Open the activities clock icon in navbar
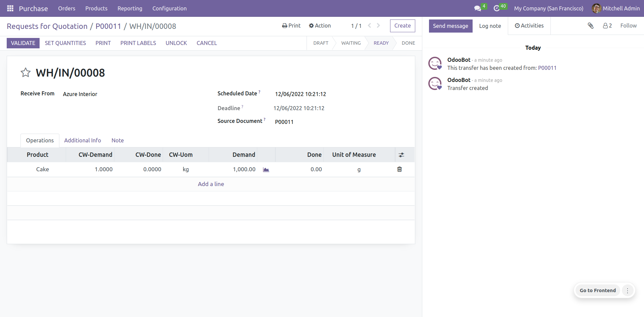This screenshot has height=317, width=644. point(496,8)
